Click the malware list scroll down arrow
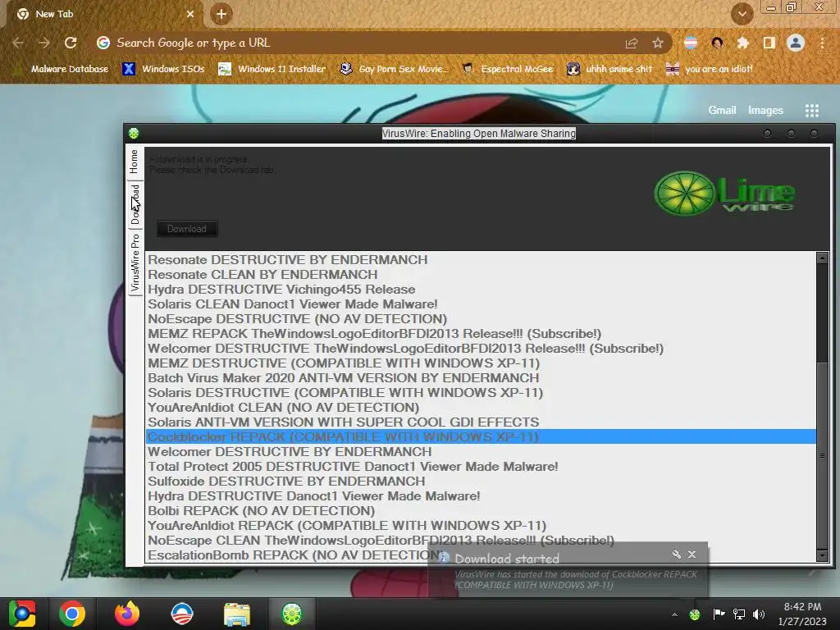 [x=822, y=555]
